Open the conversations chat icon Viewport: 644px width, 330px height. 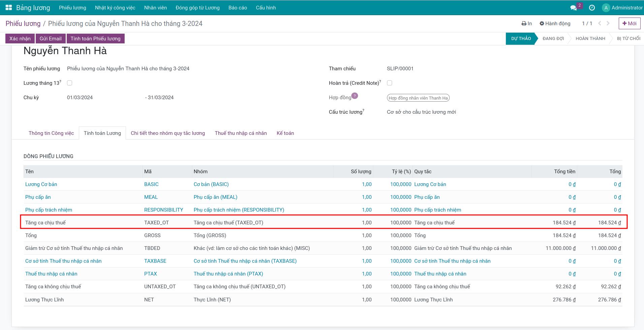pos(573,8)
